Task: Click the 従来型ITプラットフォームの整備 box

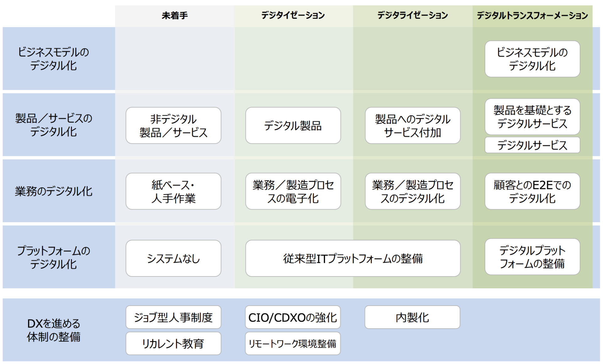Action: pos(353,258)
